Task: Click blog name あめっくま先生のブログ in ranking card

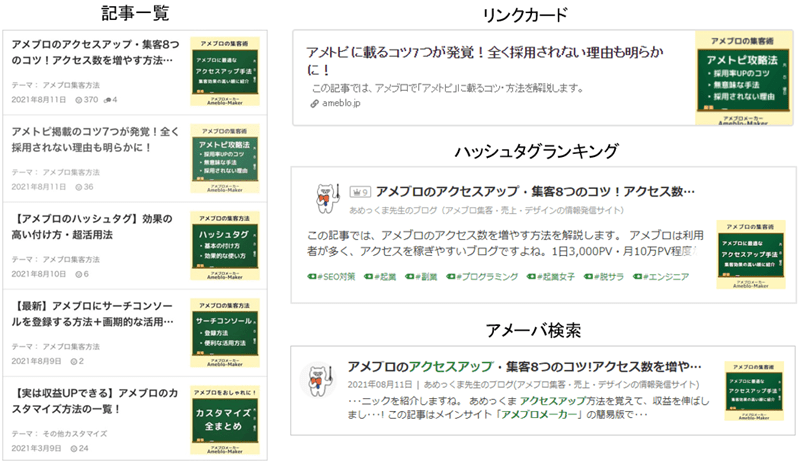Action: 486,210
